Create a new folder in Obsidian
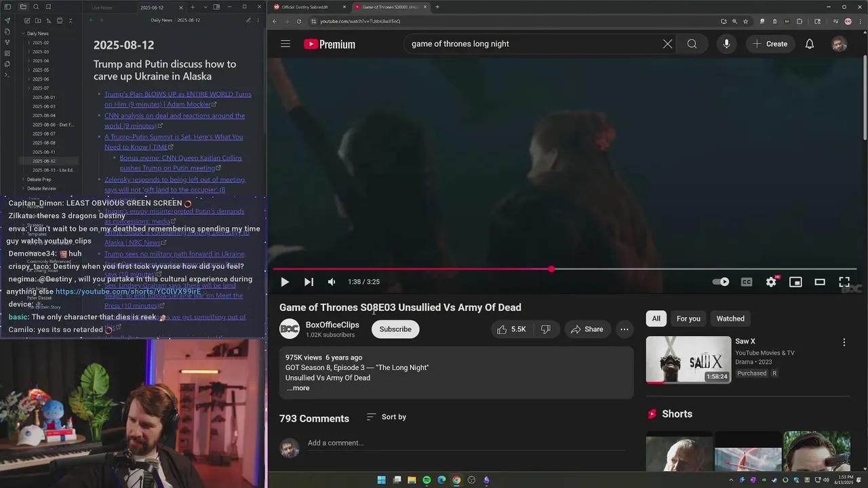 (37, 20)
